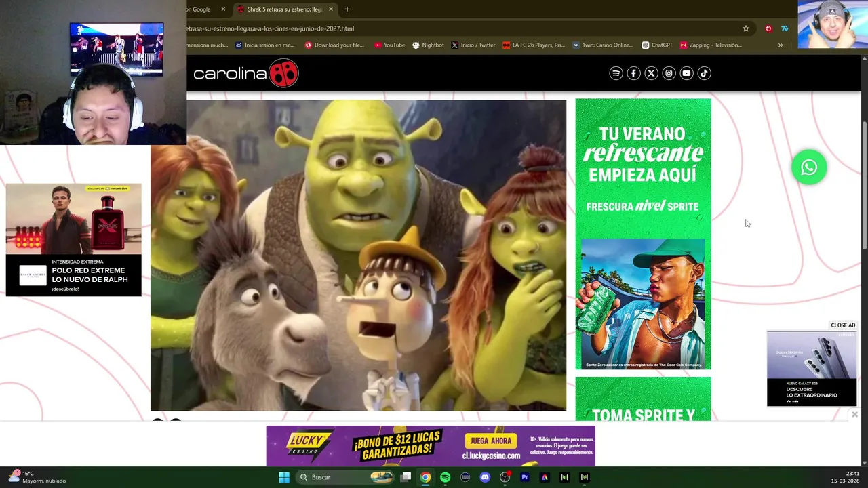Open Carolina's YouTube channel icon
The width and height of the screenshot is (868, 488).
click(686, 73)
